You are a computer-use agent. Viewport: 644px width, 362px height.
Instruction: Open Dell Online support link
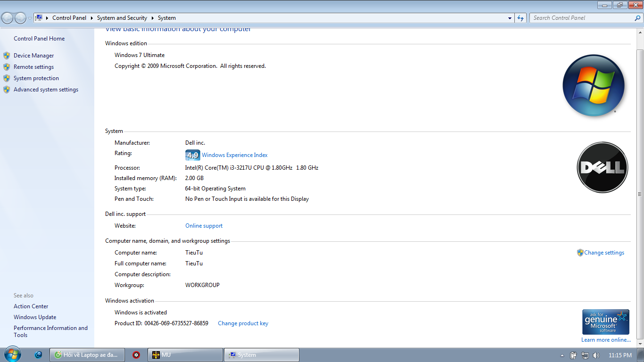[204, 226]
